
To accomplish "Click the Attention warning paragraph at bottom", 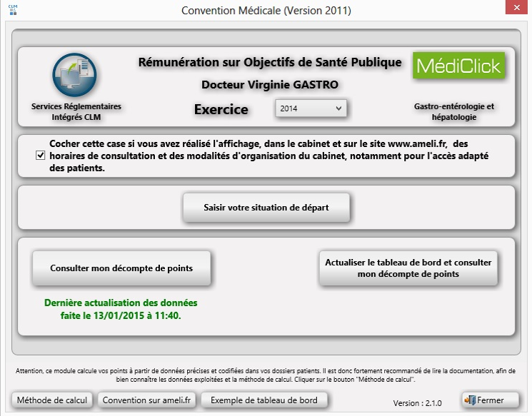I will [x=266, y=375].
